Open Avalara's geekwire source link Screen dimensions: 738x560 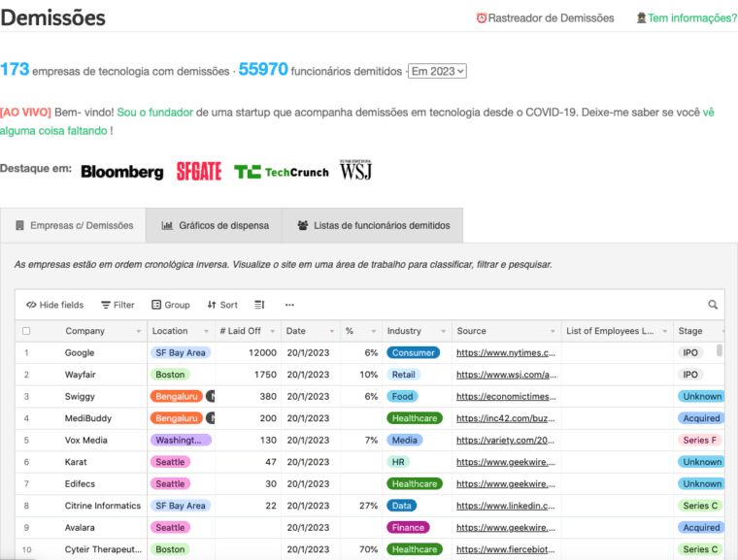point(506,528)
